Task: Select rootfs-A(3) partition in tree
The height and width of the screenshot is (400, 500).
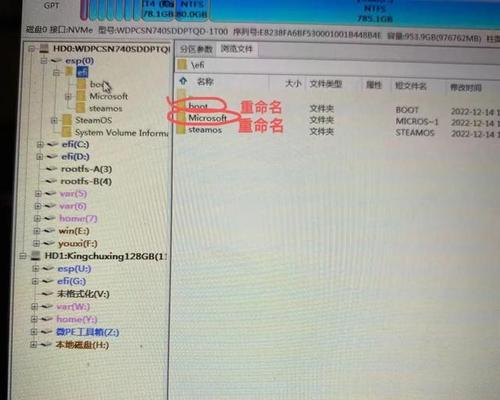Action: [x=86, y=169]
